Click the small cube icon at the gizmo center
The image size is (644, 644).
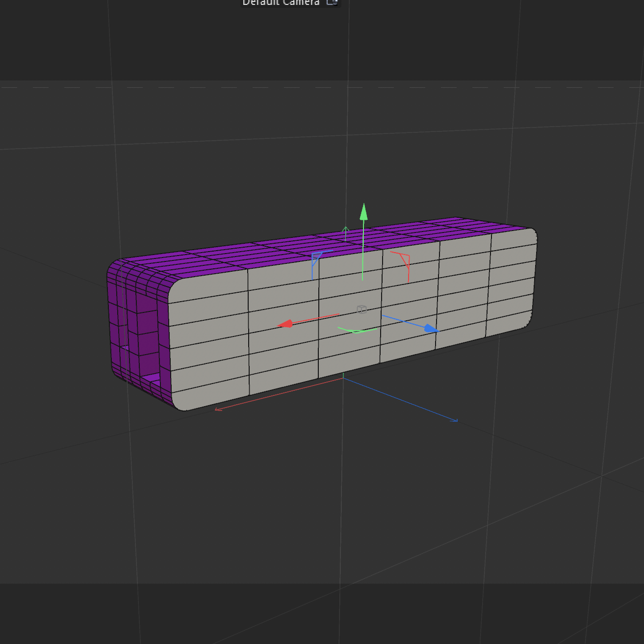(x=362, y=309)
